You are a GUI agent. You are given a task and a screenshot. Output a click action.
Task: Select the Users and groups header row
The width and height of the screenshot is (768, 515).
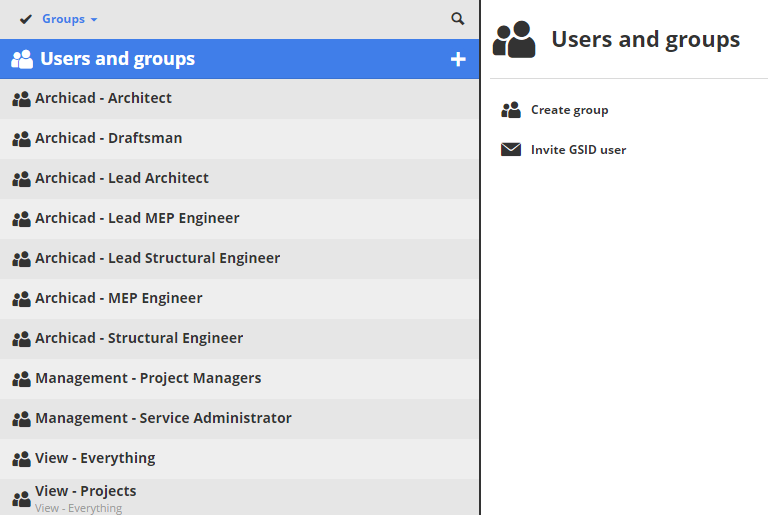pos(117,59)
